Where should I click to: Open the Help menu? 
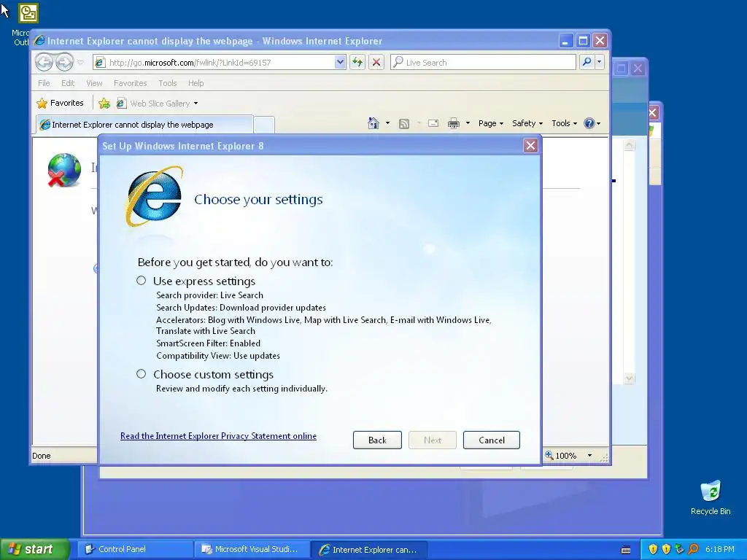196,83
